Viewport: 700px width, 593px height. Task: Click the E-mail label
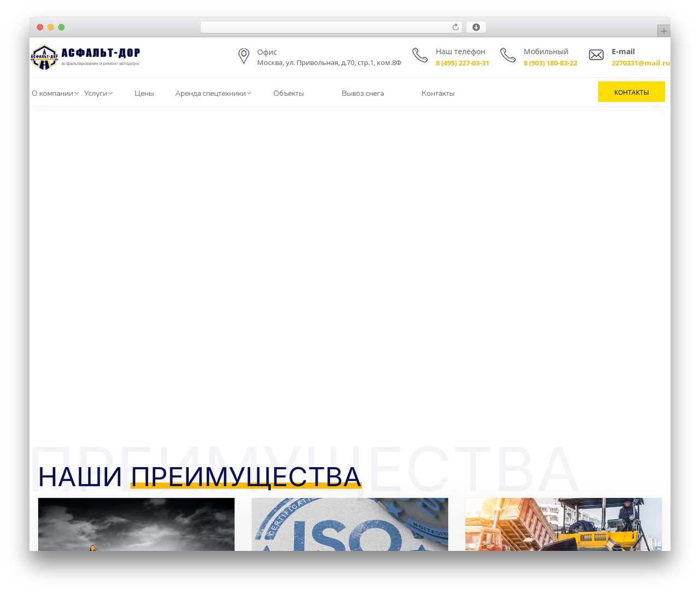[x=623, y=51]
